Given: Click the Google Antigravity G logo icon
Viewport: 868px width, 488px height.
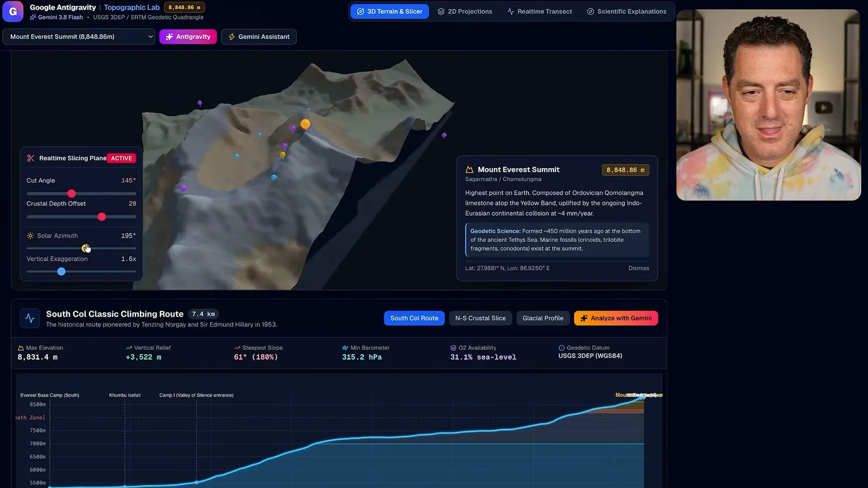Looking at the screenshot, I should pos(13,11).
